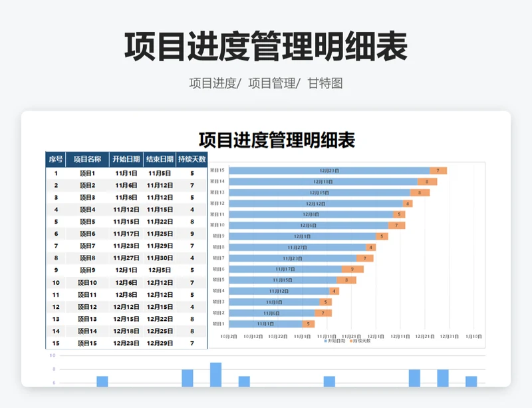Select the 序号 column header
Screen dimensions: 532x408
pyautogui.click(x=56, y=159)
